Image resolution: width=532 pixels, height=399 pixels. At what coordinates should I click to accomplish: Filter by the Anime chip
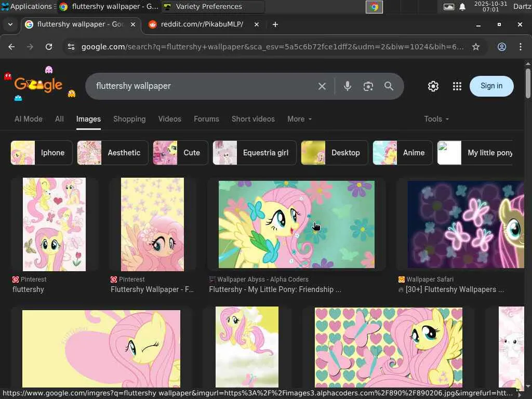pyautogui.click(x=403, y=153)
